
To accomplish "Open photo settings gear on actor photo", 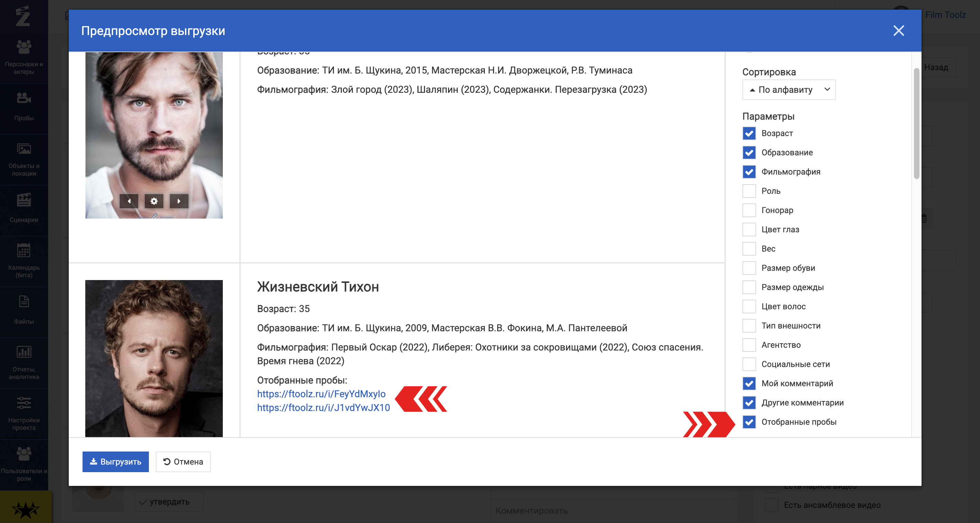I will point(154,201).
